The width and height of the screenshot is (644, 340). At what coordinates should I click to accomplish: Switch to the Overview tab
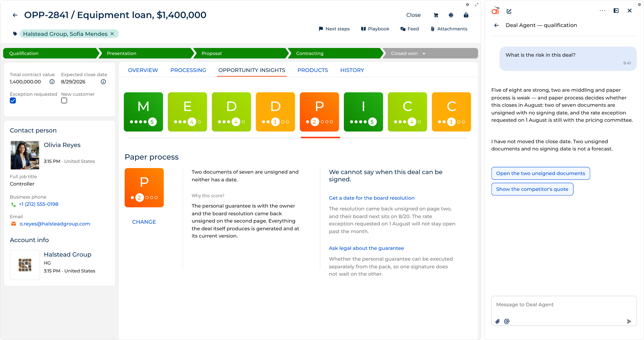click(x=143, y=70)
